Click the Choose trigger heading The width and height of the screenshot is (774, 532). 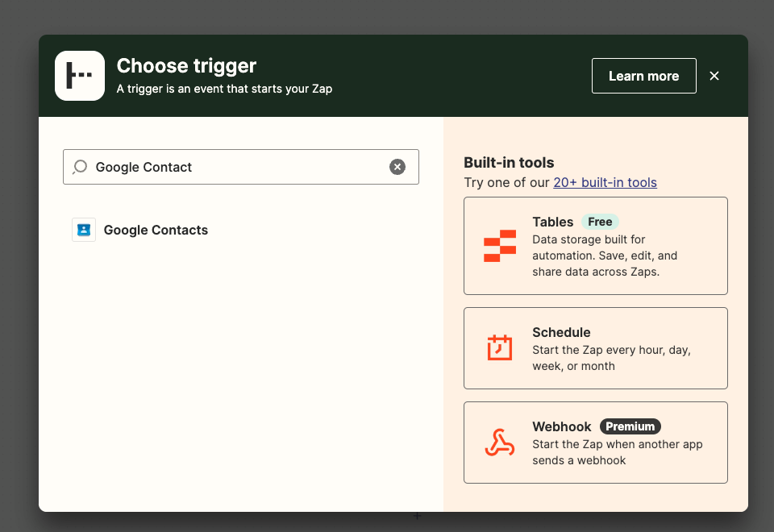point(186,65)
